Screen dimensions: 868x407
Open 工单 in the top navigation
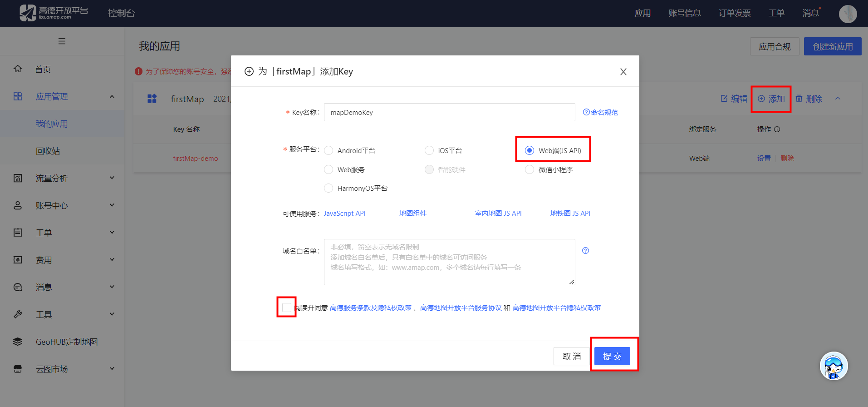776,13
